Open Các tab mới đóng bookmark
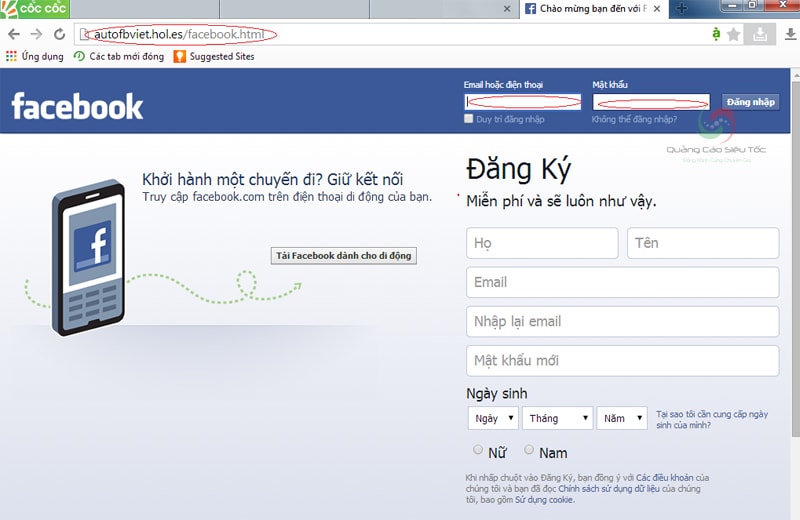The width and height of the screenshot is (800, 520). pyautogui.click(x=119, y=56)
